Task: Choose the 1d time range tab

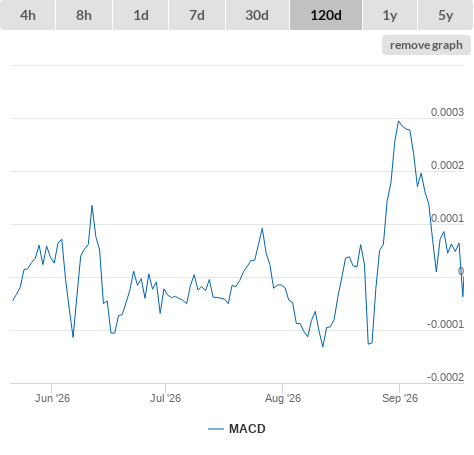Action: [x=141, y=15]
